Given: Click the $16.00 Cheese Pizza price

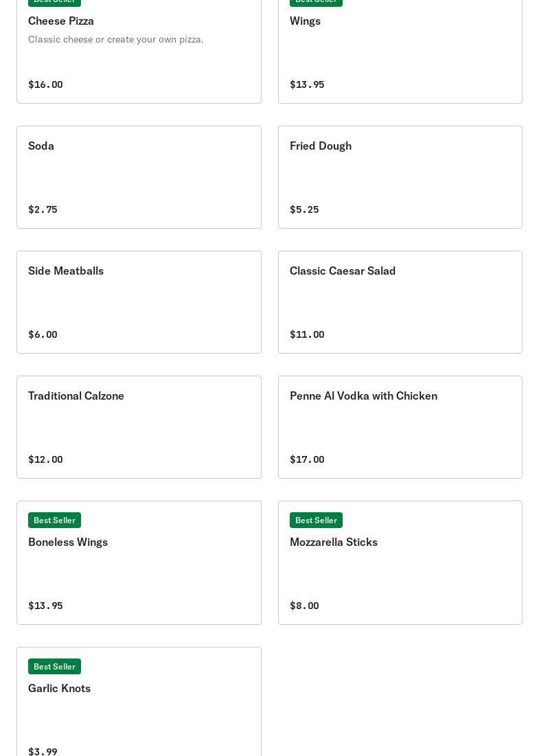Looking at the screenshot, I should pos(45,85).
